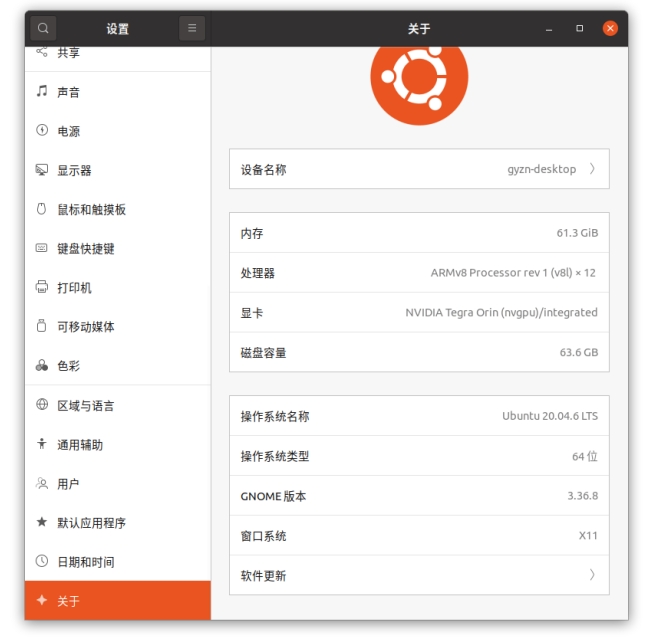Screen dimensions: 658x638
Task: Click the color circles icon beside 色彩
Action: click(x=42, y=365)
